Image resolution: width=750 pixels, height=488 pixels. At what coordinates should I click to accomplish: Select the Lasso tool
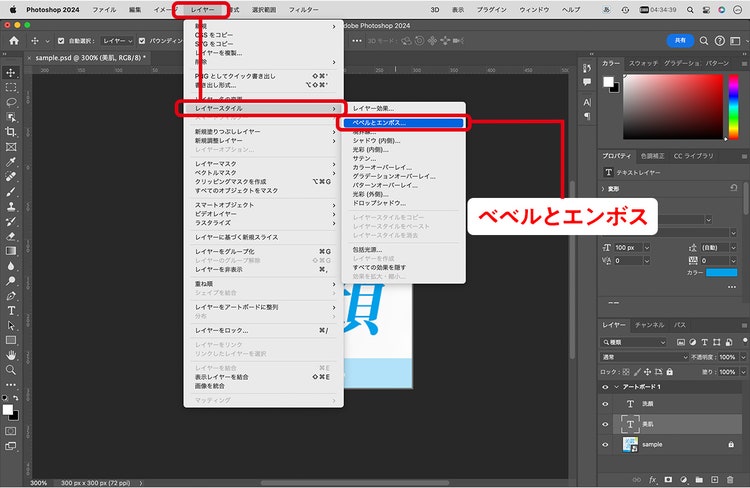[x=11, y=102]
